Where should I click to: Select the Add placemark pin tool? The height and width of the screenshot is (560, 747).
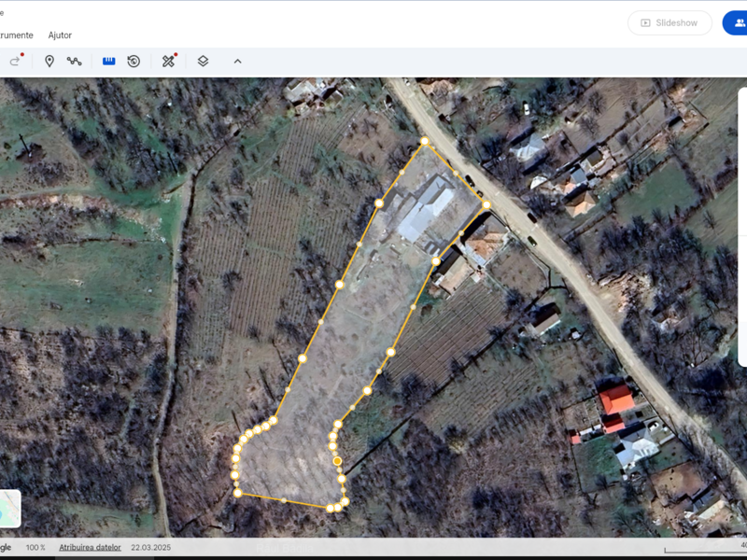pos(49,61)
